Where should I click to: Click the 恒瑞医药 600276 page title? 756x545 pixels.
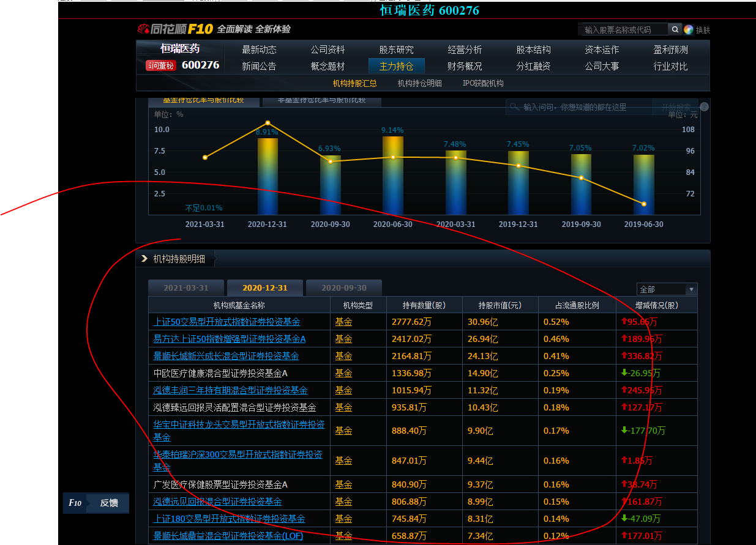pos(429,10)
